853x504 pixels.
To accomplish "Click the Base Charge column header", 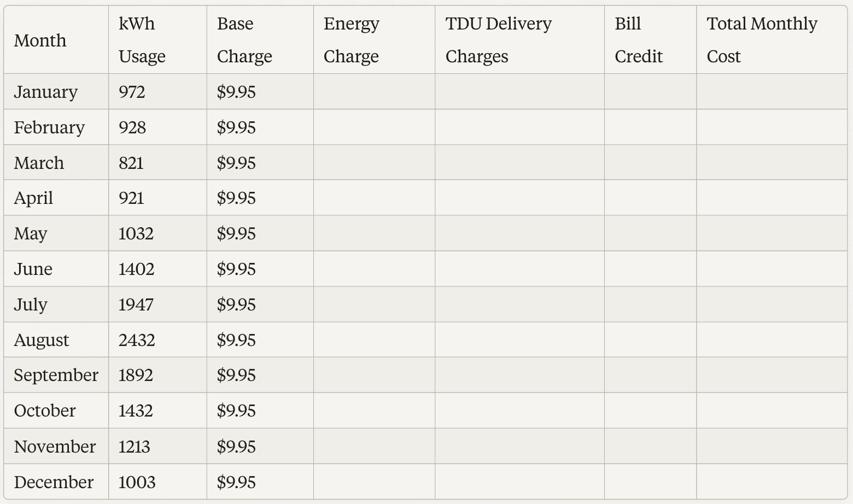I will click(244, 40).
